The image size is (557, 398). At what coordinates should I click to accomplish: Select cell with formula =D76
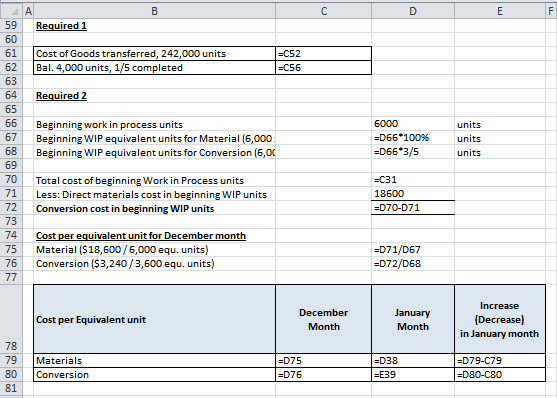[x=324, y=375]
